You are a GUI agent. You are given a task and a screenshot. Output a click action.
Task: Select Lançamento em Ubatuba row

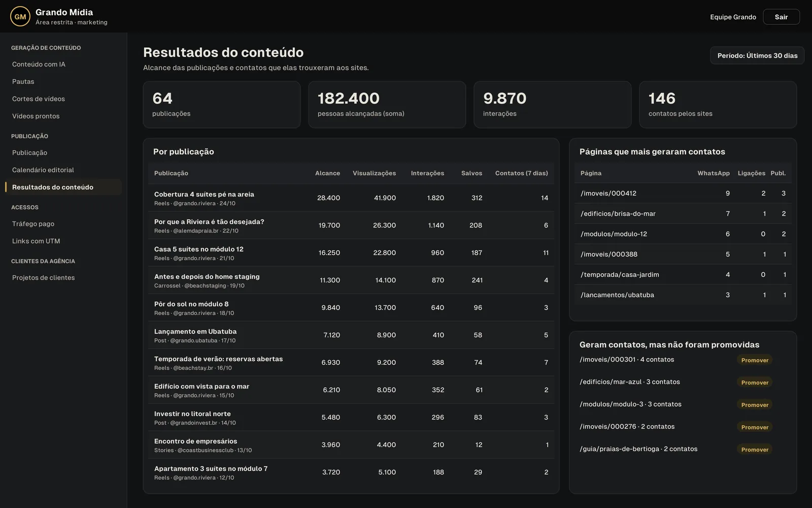(351, 335)
